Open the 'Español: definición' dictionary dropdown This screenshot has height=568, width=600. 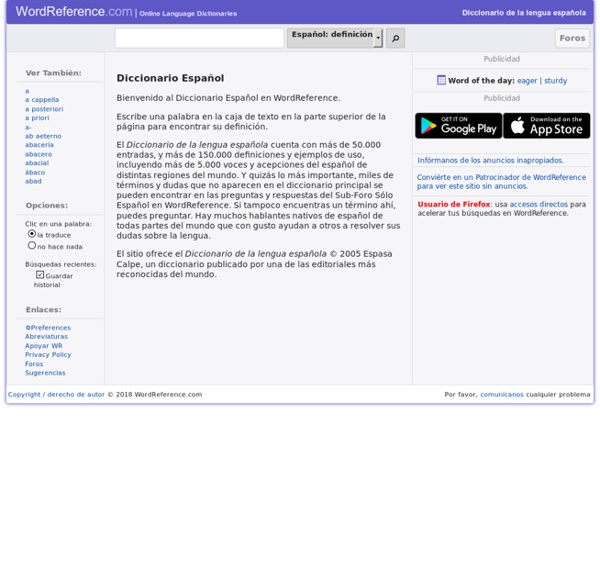(331, 37)
